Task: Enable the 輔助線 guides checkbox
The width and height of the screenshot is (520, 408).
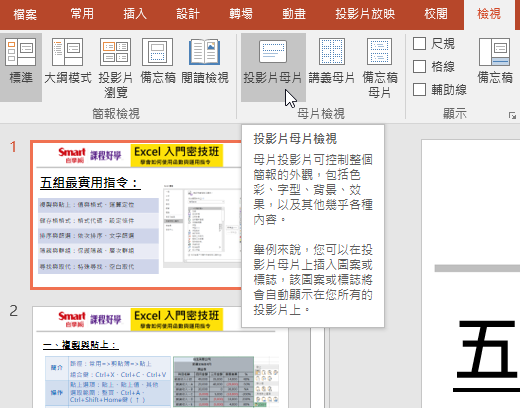Action: (x=419, y=89)
